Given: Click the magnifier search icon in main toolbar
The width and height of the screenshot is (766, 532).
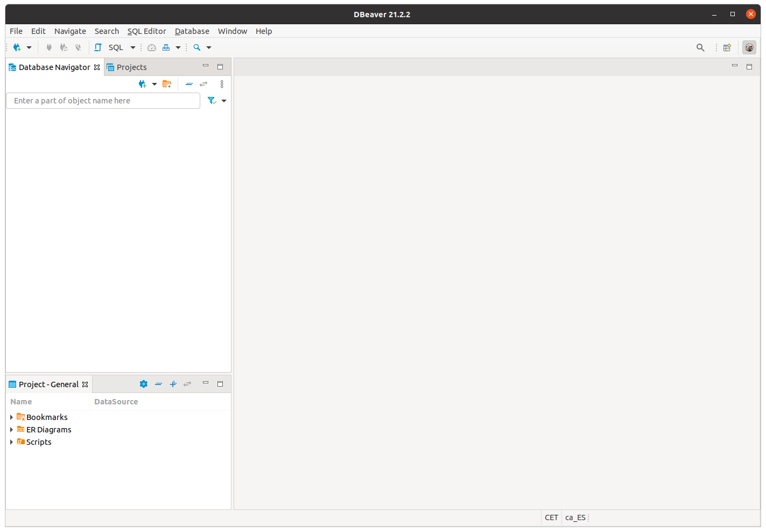Looking at the screenshot, I should point(197,47).
